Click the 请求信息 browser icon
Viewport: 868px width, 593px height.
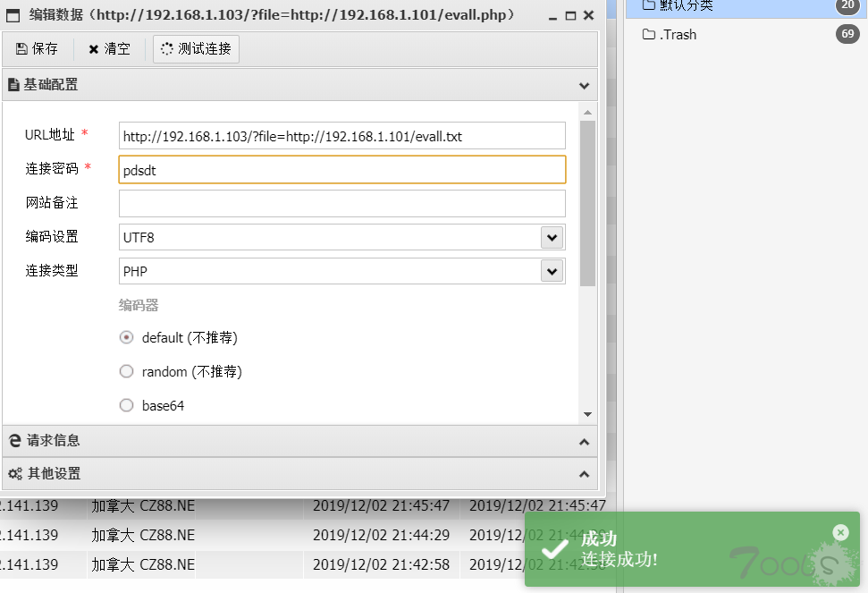pyautogui.click(x=15, y=441)
